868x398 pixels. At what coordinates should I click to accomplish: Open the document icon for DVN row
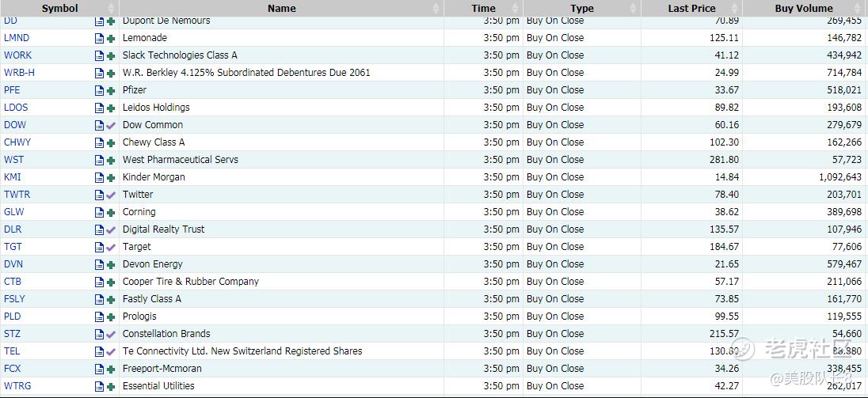point(99,265)
